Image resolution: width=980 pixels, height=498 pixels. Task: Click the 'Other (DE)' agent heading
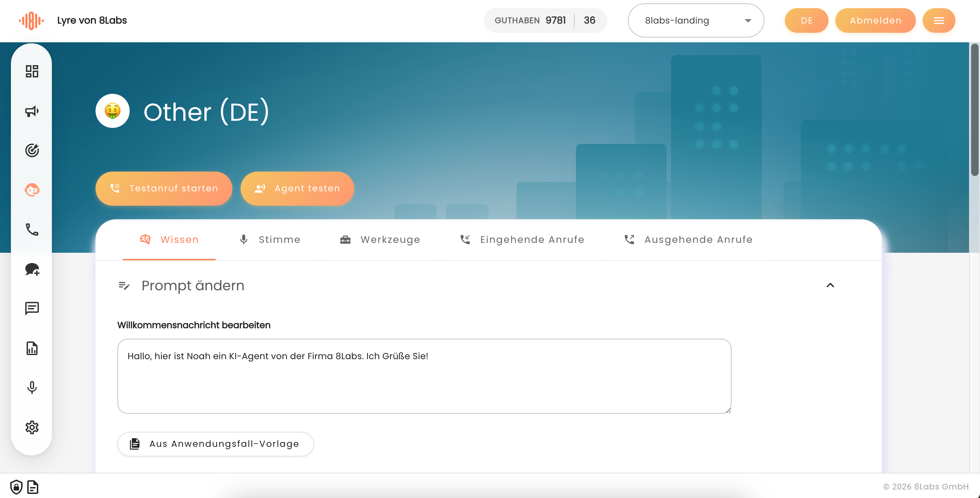click(206, 112)
